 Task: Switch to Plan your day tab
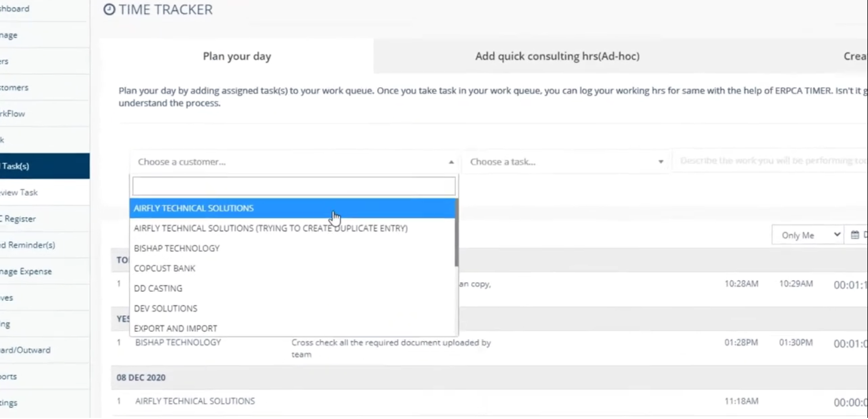237,56
